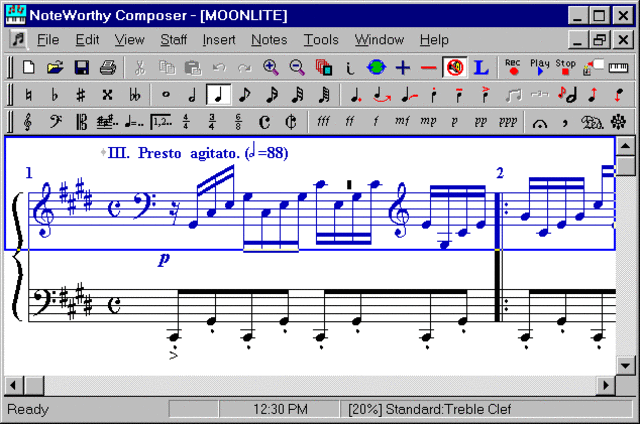Select the natural accidental
Screen dimensions: 640x424
[28, 95]
